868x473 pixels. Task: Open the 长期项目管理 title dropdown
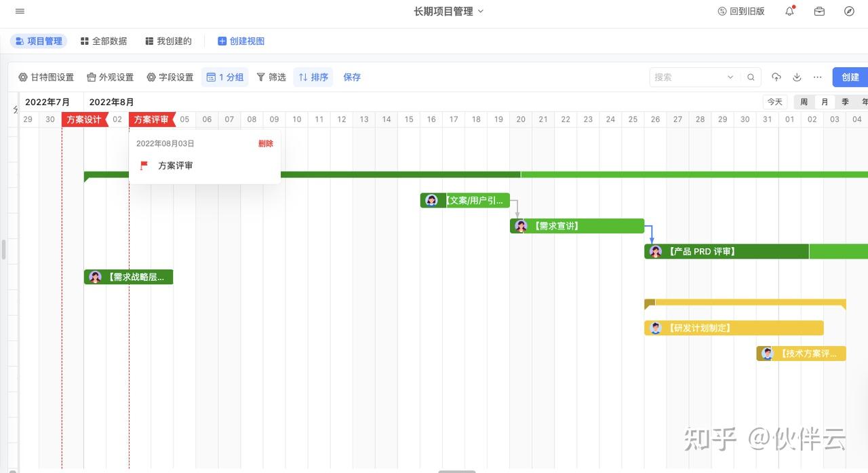point(449,12)
